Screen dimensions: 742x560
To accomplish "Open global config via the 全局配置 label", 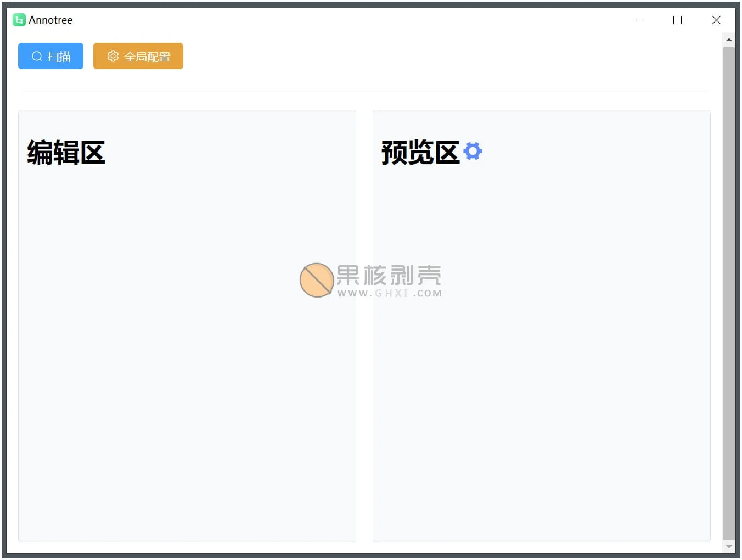I will coord(147,57).
